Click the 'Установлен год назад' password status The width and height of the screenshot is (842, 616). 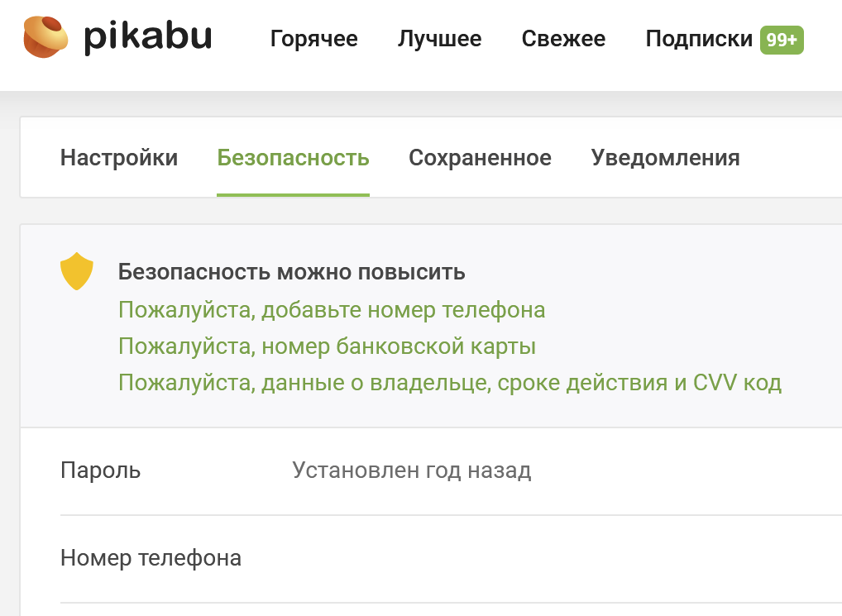(411, 470)
